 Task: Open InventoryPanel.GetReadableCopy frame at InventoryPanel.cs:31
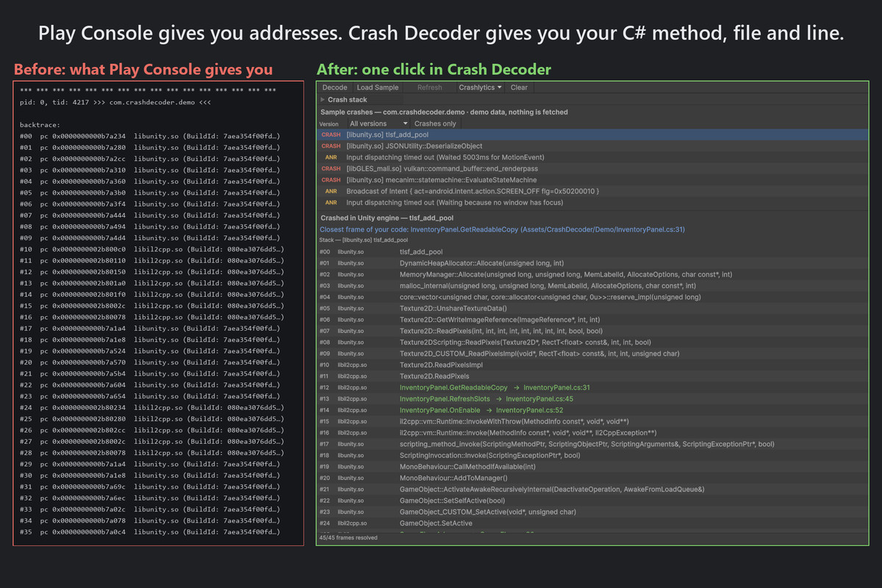click(593, 387)
